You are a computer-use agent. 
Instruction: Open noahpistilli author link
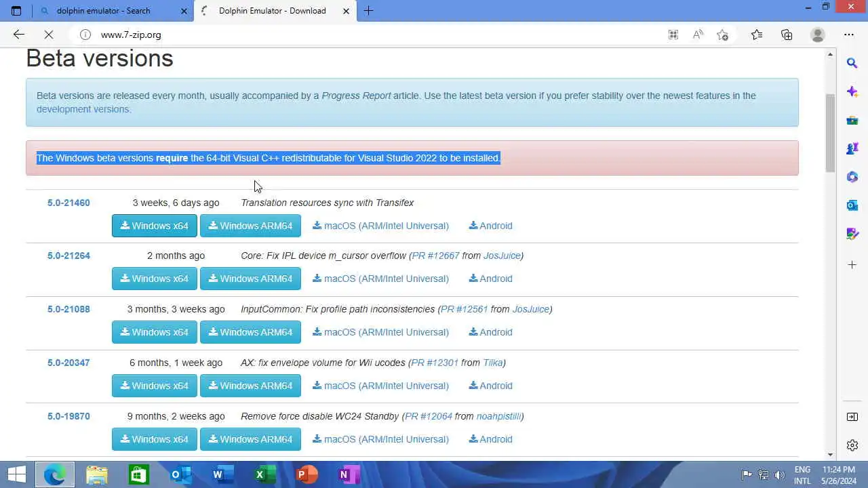pyautogui.click(x=498, y=416)
